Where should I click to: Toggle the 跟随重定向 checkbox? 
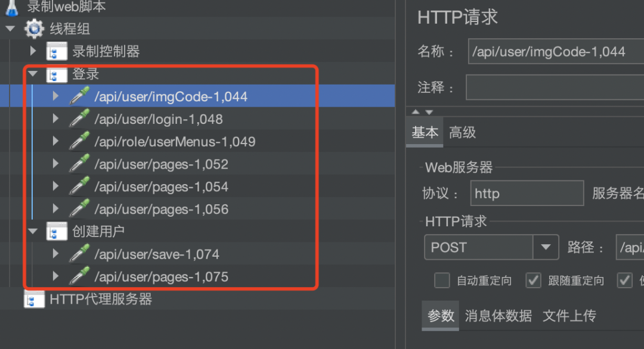pos(533,281)
